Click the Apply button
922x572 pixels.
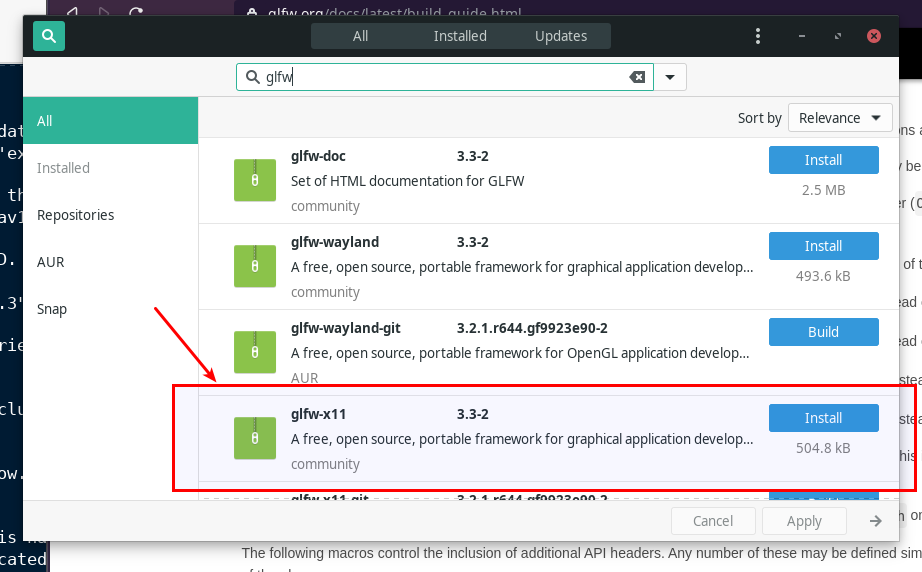(804, 521)
